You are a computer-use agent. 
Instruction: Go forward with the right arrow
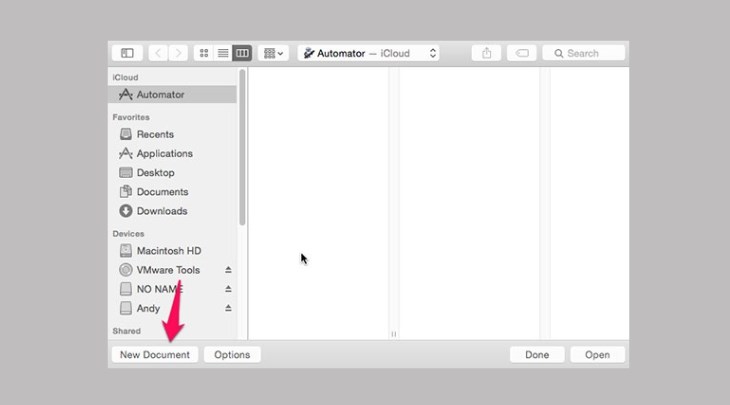point(178,53)
